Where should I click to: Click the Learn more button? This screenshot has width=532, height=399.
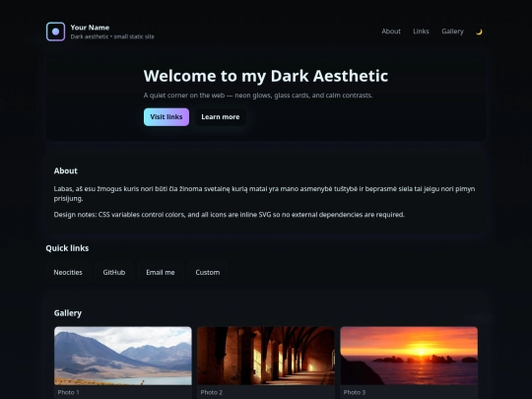[221, 117]
